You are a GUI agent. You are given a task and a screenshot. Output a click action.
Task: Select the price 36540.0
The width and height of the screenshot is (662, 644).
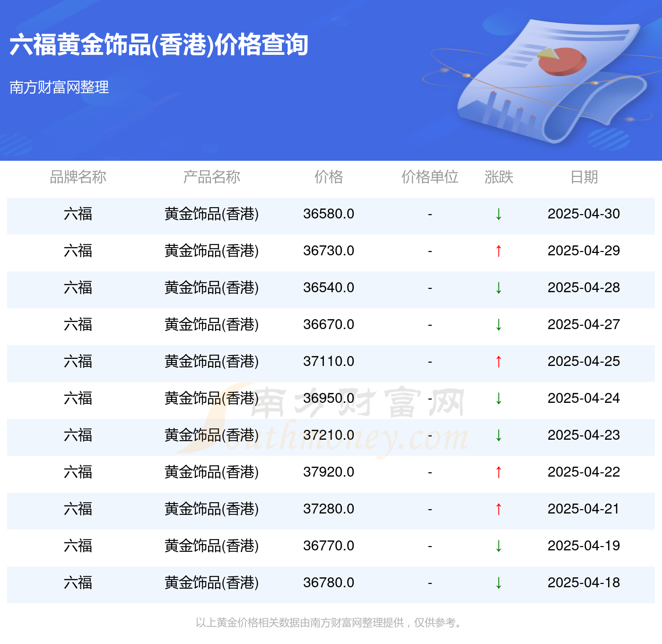(329, 287)
